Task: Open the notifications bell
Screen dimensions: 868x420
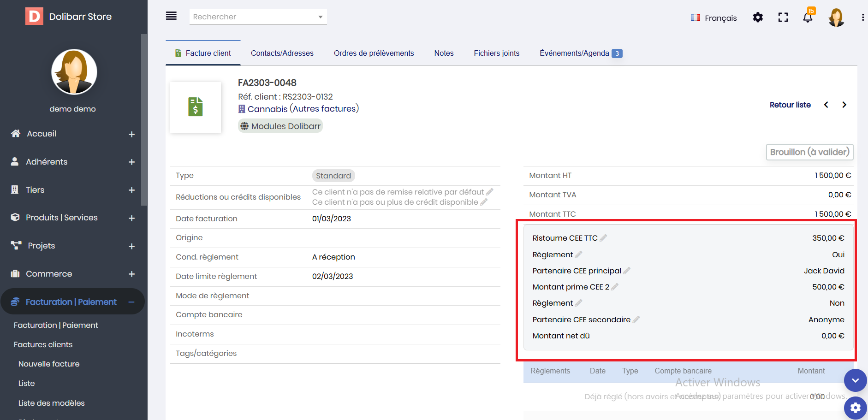Action: (x=808, y=18)
